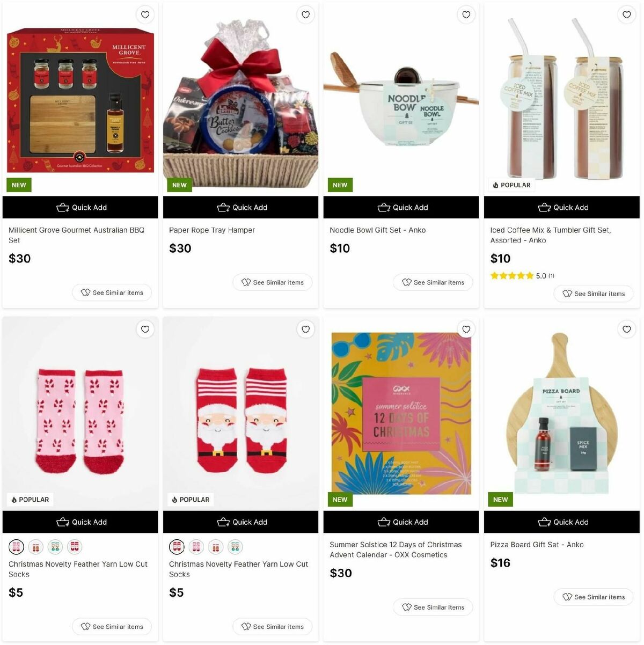644x645 pixels.
Task: Tap heart icon on Noodle Bowl Gift Set
Action: pos(466,14)
